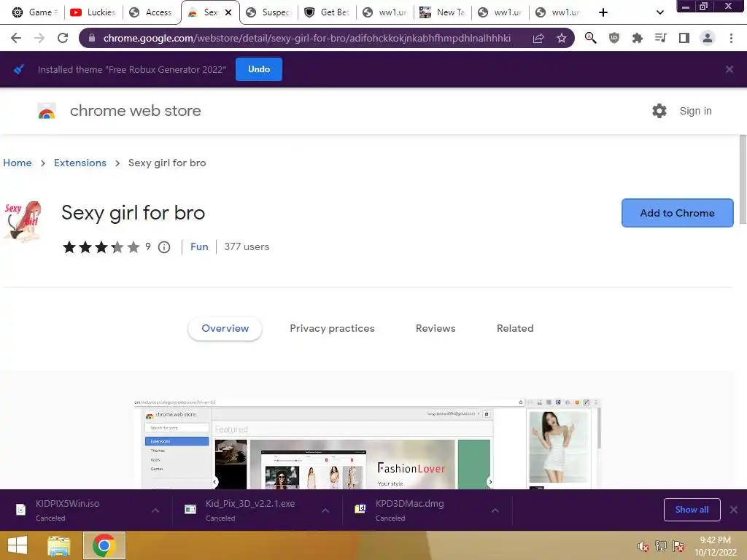Click the taskbar clock and date
747x560 pixels.
point(715,546)
